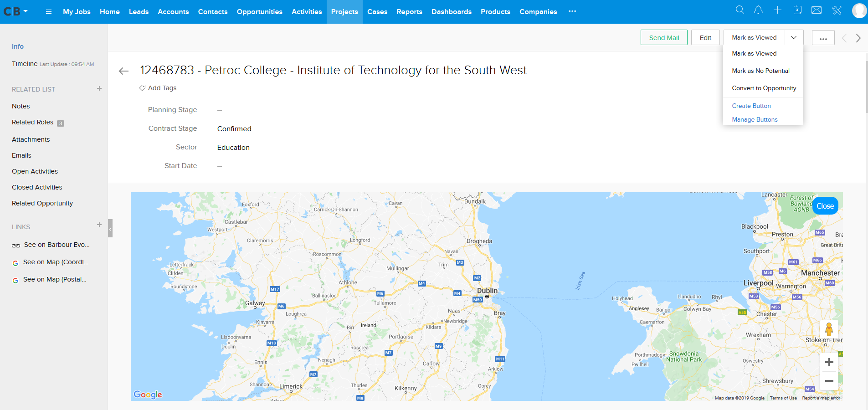Go back using the left arrow beside title
Image resolution: width=868 pixels, height=410 pixels.
point(123,71)
